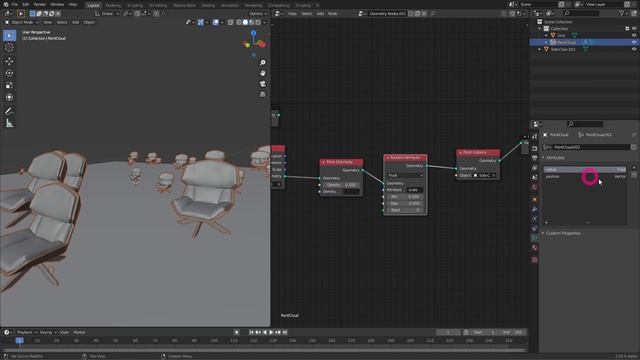Switch perspective/orthographic grid icon in viewport

coord(263,94)
